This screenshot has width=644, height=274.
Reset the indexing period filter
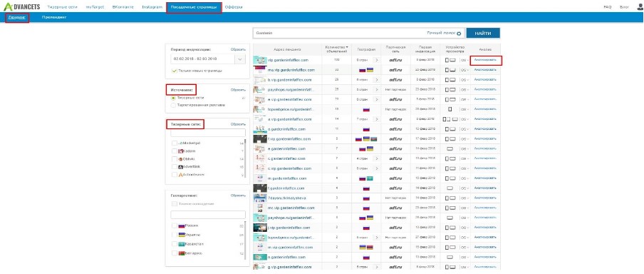tap(238, 49)
